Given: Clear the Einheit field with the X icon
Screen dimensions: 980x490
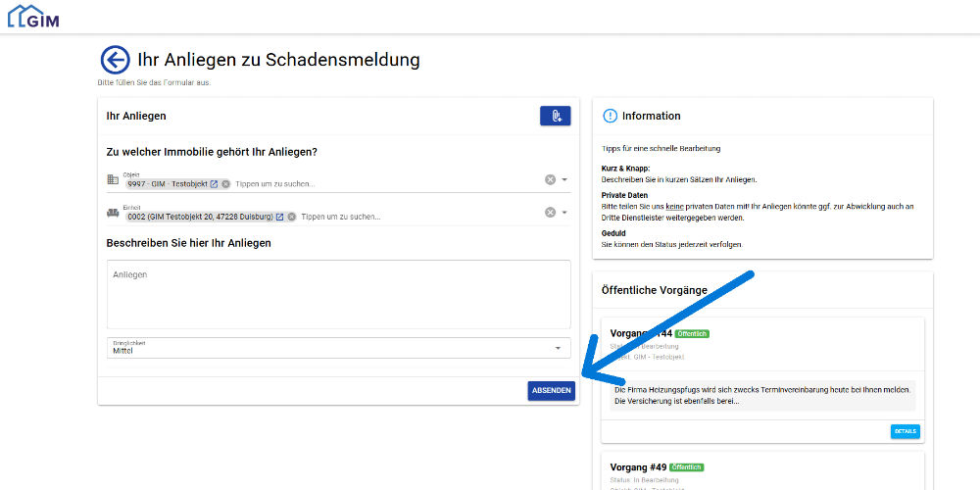Looking at the screenshot, I should pos(550,213).
